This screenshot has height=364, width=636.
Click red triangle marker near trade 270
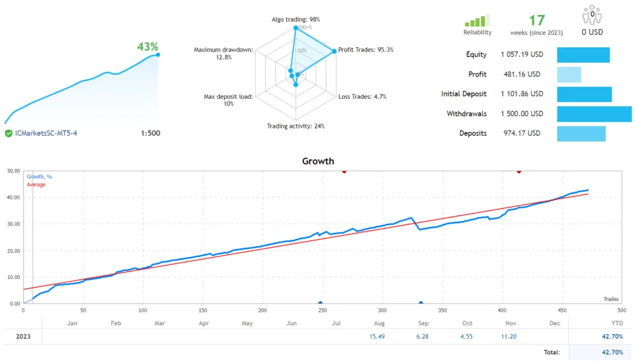(x=344, y=171)
